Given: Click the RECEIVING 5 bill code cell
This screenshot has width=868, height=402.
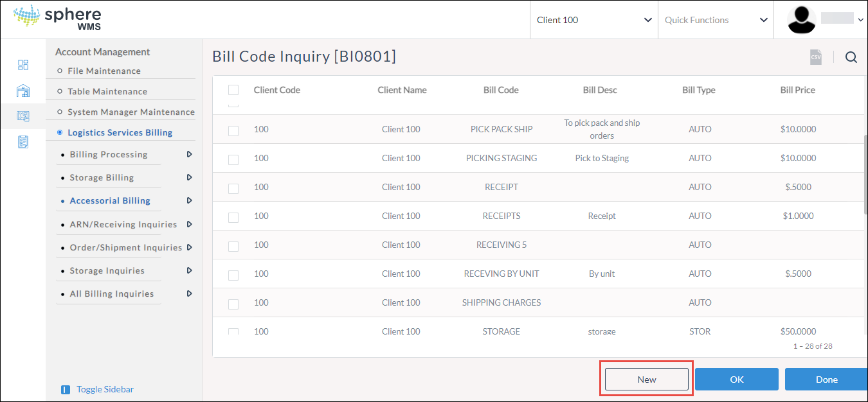Looking at the screenshot, I should [502, 245].
